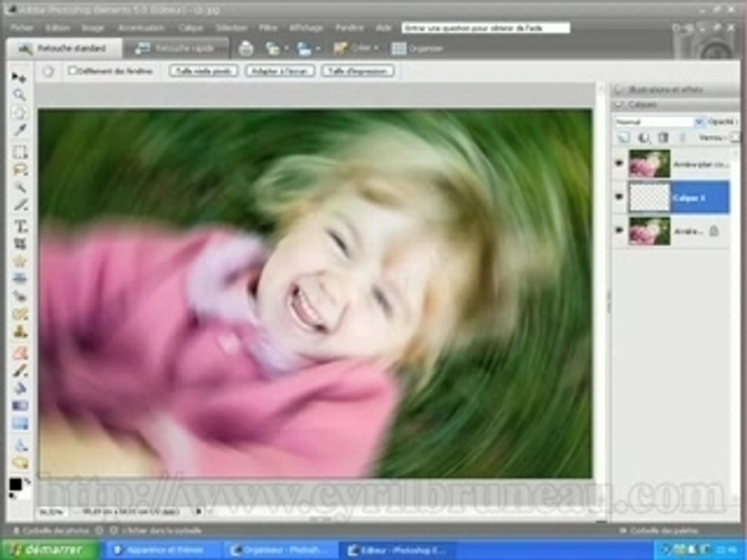Select the Zoom magnifier tool
The height and width of the screenshot is (560, 747).
pos(19,94)
